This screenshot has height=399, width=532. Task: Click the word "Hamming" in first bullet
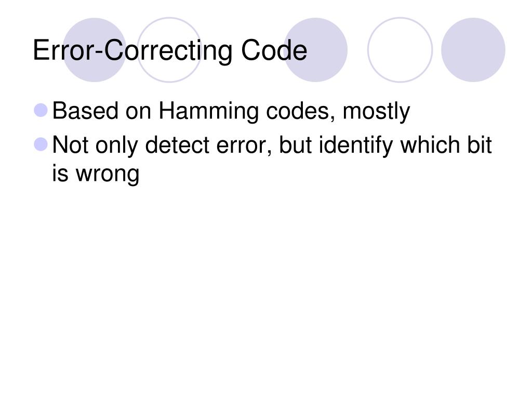point(209,112)
